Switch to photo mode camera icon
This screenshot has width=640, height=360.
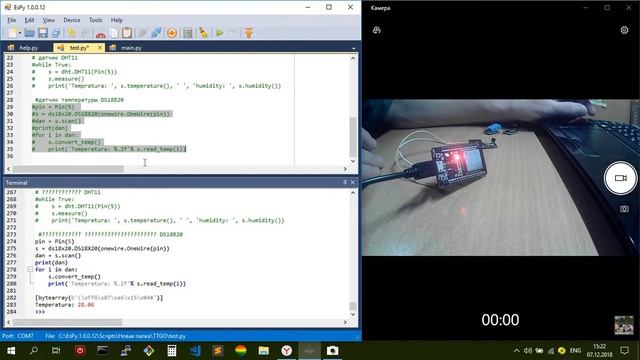click(624, 209)
